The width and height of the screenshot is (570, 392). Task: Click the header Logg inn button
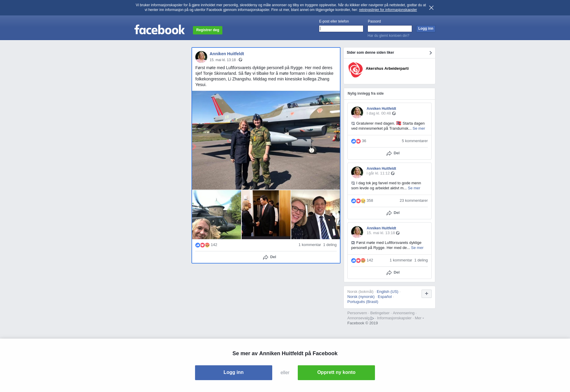pyautogui.click(x=426, y=28)
